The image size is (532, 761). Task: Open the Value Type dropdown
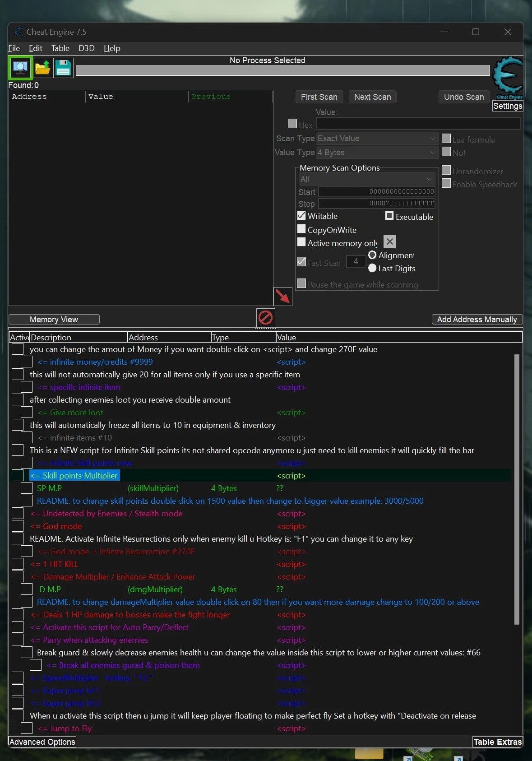click(377, 153)
